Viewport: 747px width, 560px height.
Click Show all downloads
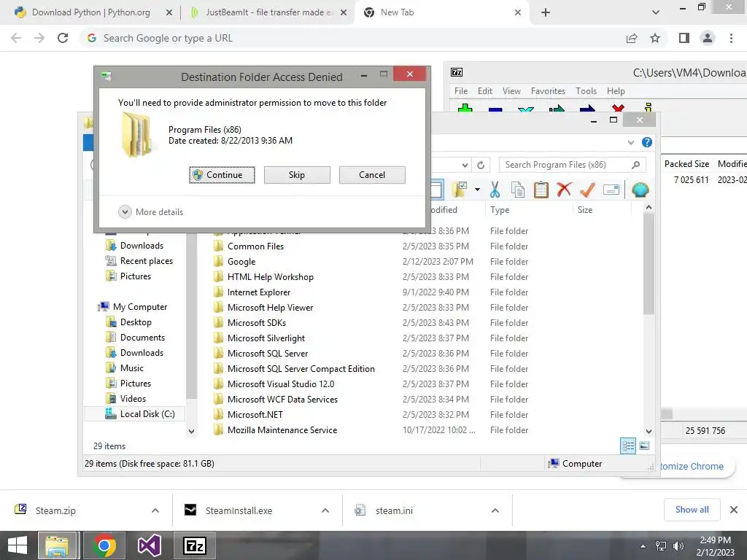pyautogui.click(x=692, y=510)
